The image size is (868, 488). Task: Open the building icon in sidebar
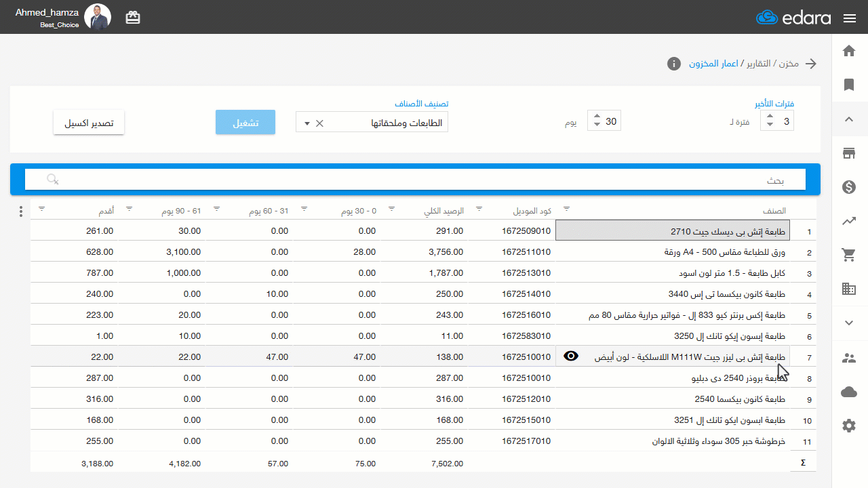[x=848, y=289]
